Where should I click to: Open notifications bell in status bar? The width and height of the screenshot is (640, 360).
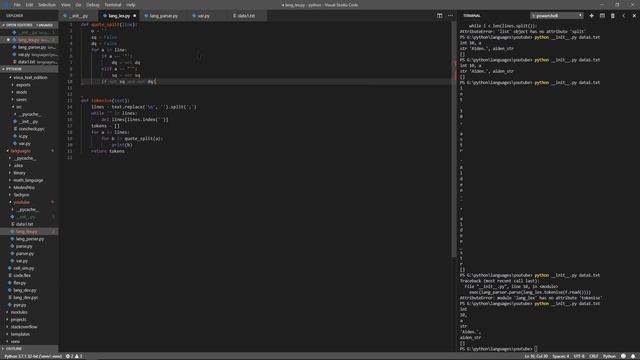633,356
